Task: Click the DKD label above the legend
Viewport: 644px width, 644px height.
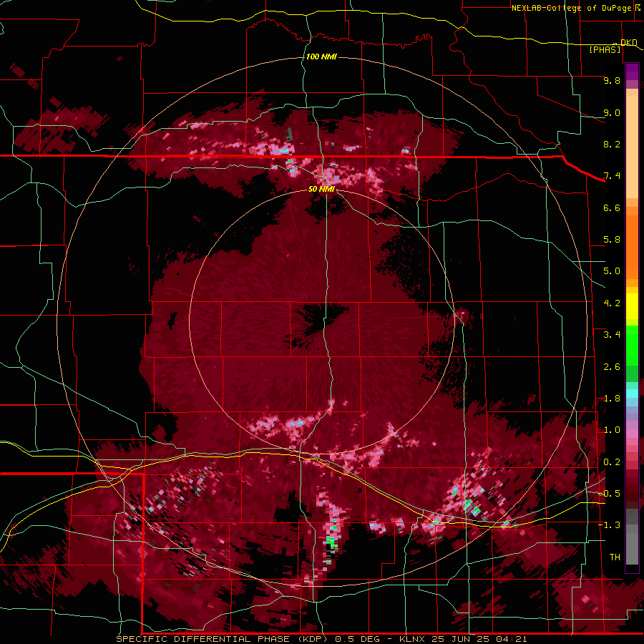Action: coord(629,42)
